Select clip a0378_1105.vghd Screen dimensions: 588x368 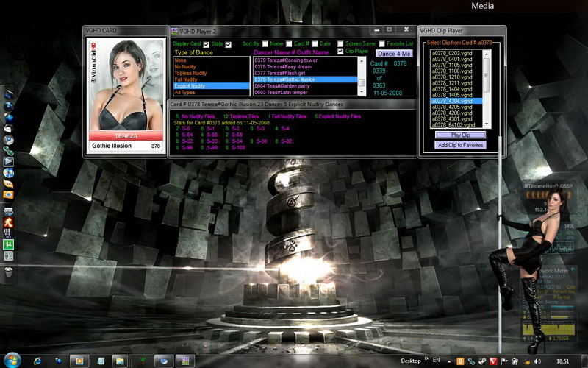click(456, 65)
